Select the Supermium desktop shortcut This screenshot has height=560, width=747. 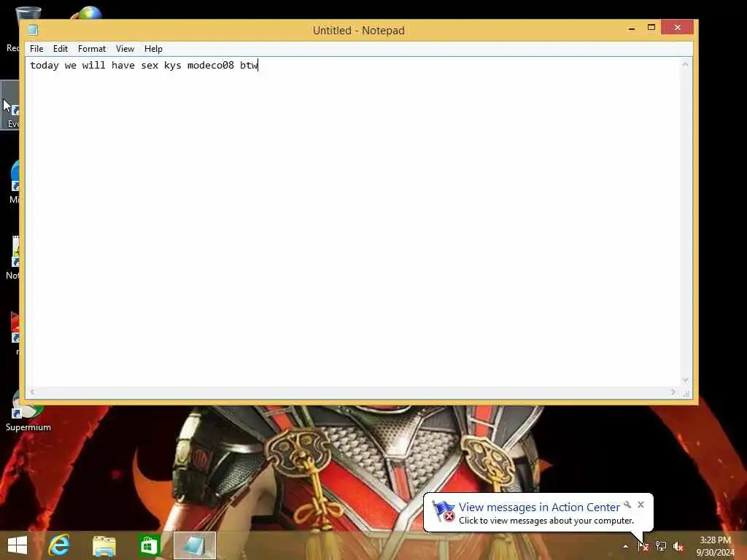[x=28, y=411]
